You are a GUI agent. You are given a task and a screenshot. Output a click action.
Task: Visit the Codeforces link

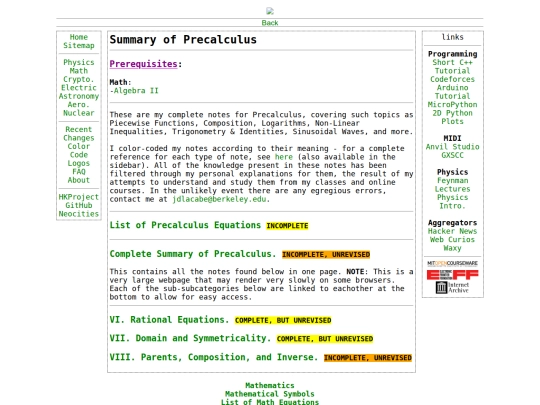[452, 79]
